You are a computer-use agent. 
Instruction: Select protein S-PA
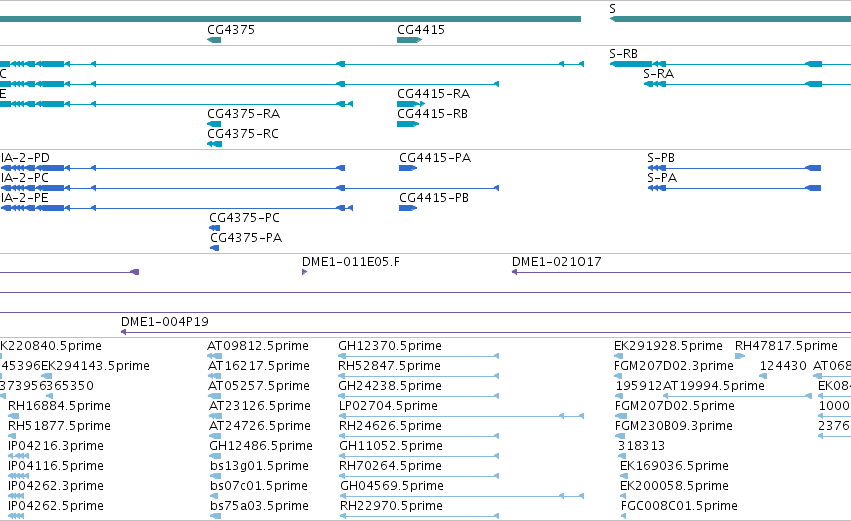[662, 178]
